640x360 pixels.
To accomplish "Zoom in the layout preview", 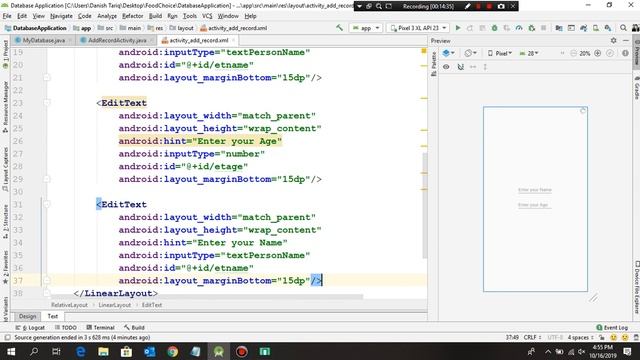I will coord(598,53).
